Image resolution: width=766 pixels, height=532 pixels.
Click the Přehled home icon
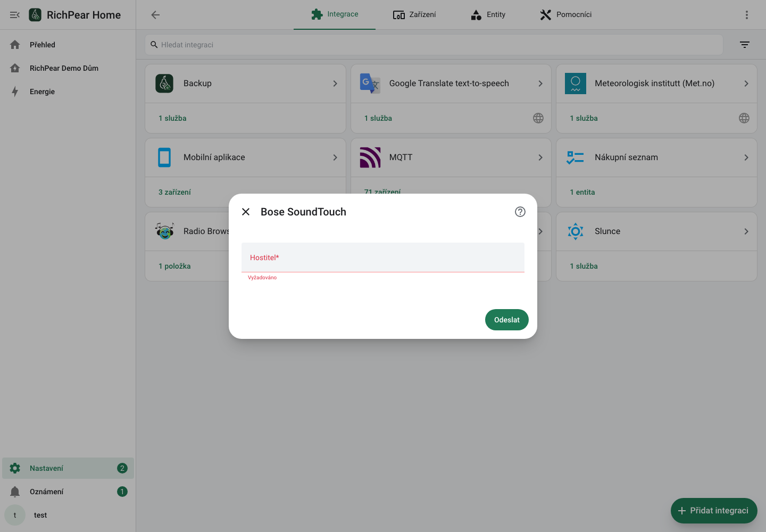pyautogui.click(x=15, y=45)
